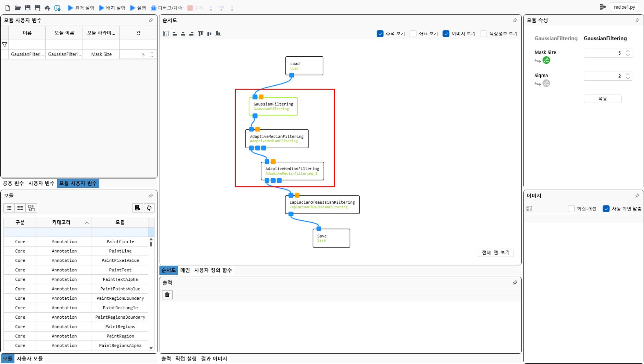
Task: Click the align top edges icon
Action: click(201, 34)
